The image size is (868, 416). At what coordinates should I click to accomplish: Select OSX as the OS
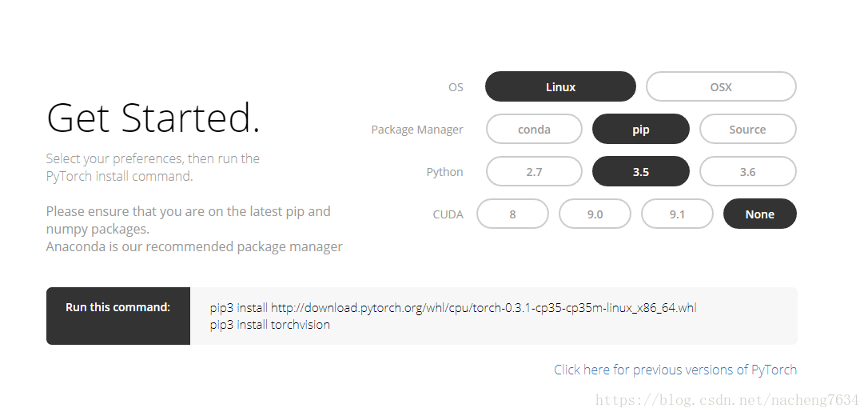(x=721, y=86)
